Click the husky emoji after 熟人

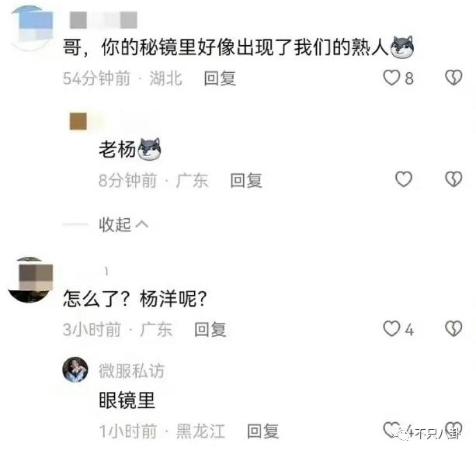pos(402,47)
